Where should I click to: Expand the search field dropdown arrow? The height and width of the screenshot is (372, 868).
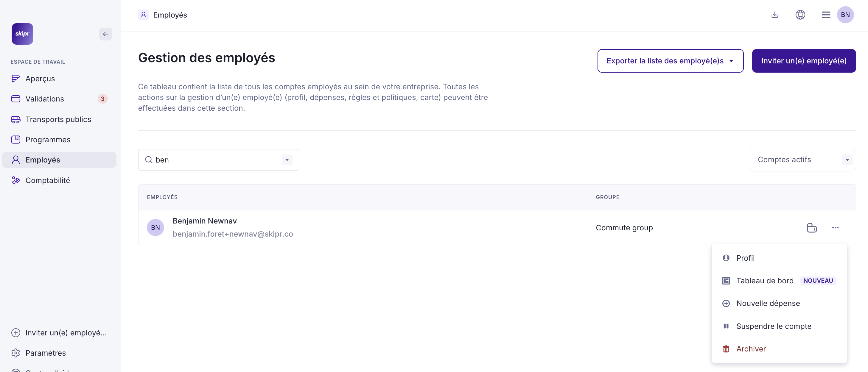(x=287, y=160)
